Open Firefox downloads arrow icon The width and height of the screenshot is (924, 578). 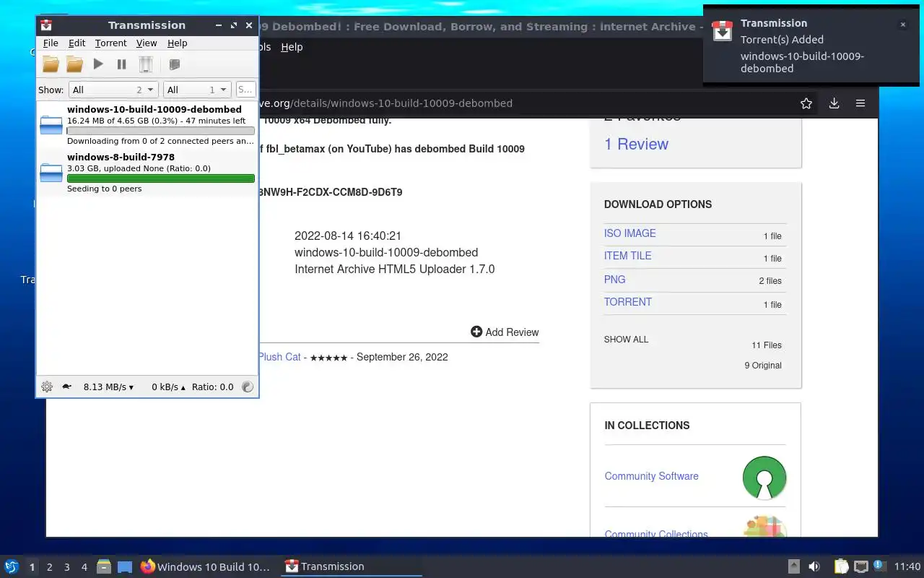click(x=834, y=103)
